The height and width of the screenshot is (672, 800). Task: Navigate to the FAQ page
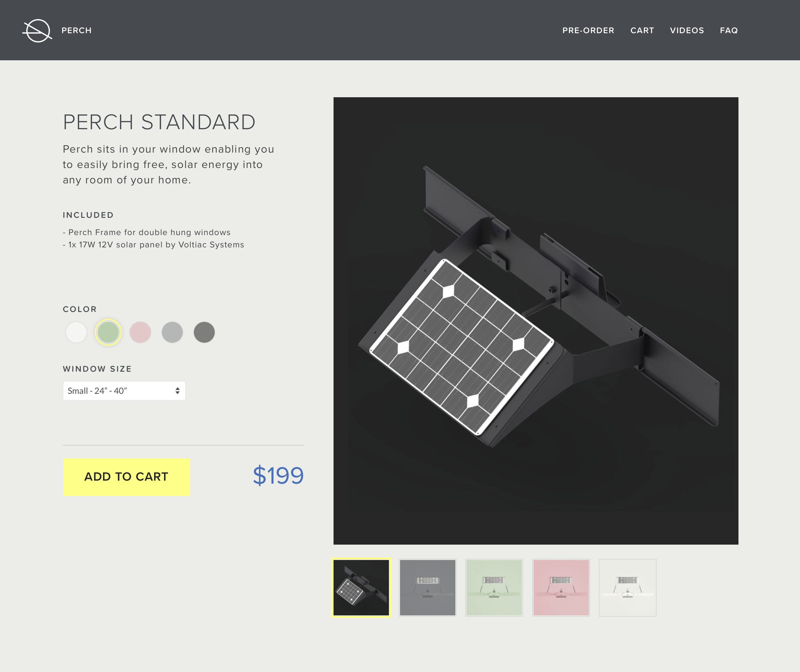pyautogui.click(x=729, y=30)
